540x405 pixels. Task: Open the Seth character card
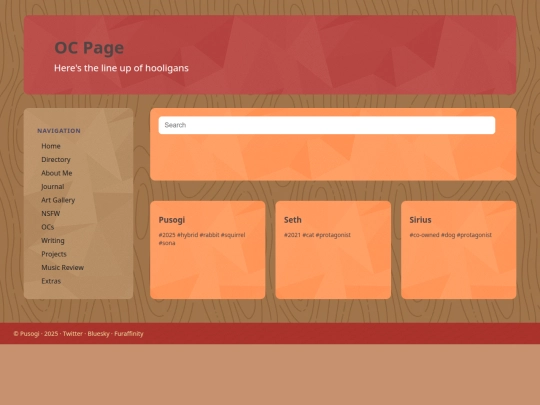click(333, 250)
